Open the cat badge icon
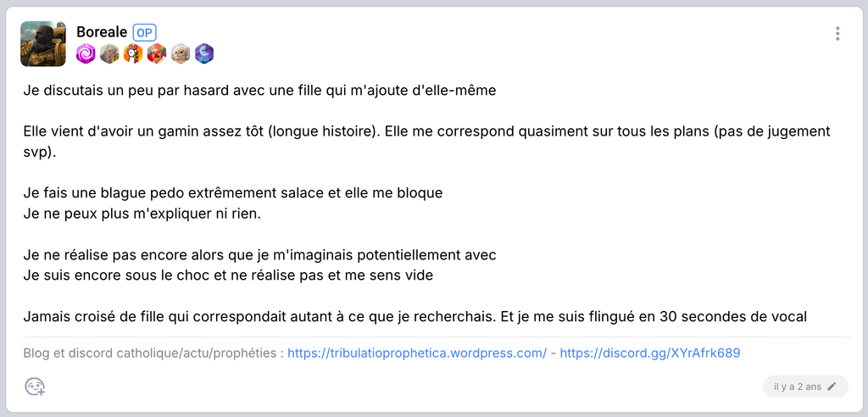Viewport: 868px width, 417px height. coord(180,54)
